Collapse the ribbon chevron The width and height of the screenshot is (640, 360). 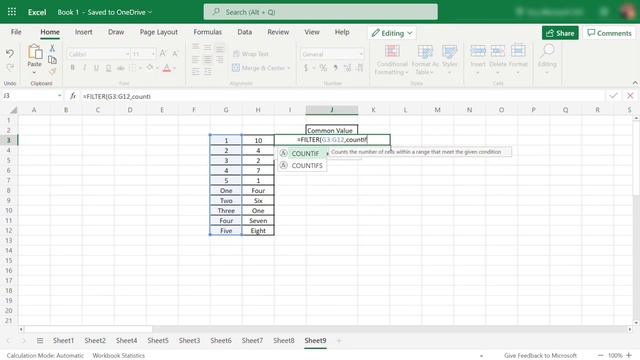(x=635, y=83)
